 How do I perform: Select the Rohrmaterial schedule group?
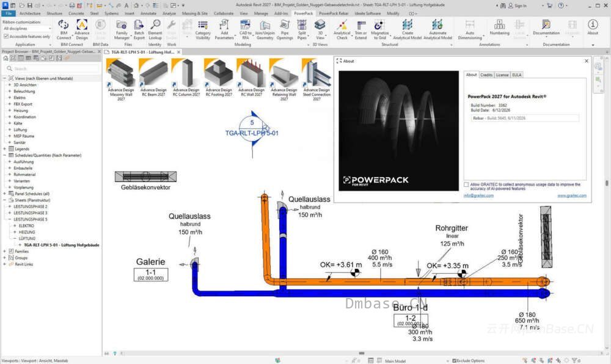point(24,175)
